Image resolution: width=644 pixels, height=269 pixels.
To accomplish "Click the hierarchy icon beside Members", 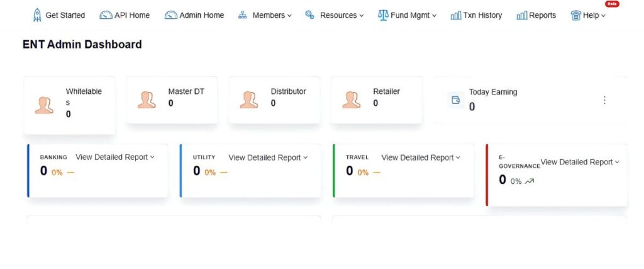I will [243, 15].
